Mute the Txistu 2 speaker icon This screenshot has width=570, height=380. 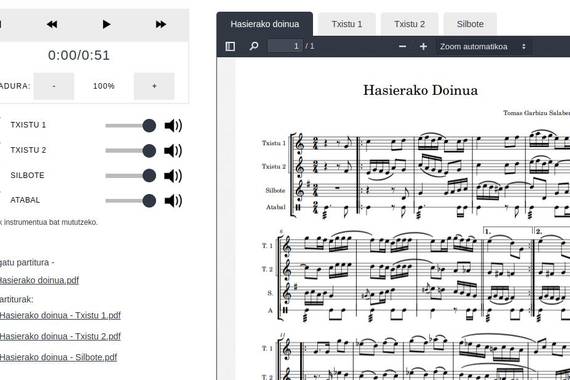173,151
